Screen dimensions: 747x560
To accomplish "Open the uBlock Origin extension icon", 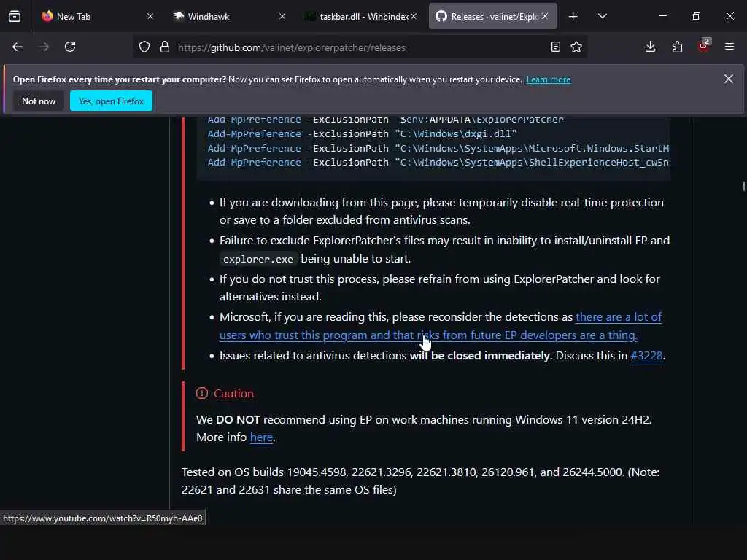I will pyautogui.click(x=704, y=46).
